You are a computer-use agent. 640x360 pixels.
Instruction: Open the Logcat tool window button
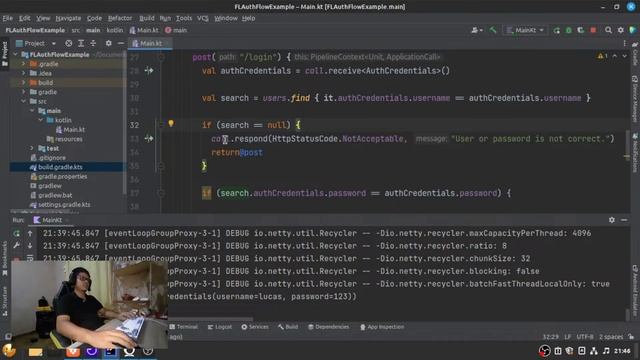[220, 327]
